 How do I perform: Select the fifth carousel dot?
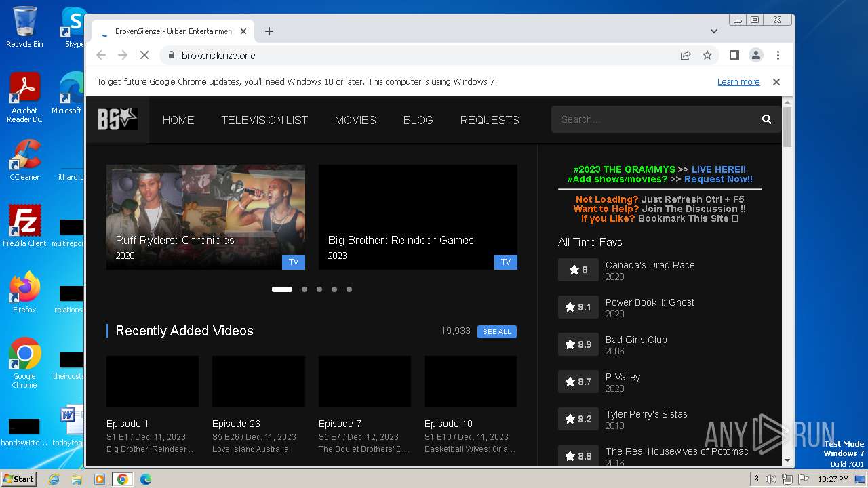click(x=349, y=289)
